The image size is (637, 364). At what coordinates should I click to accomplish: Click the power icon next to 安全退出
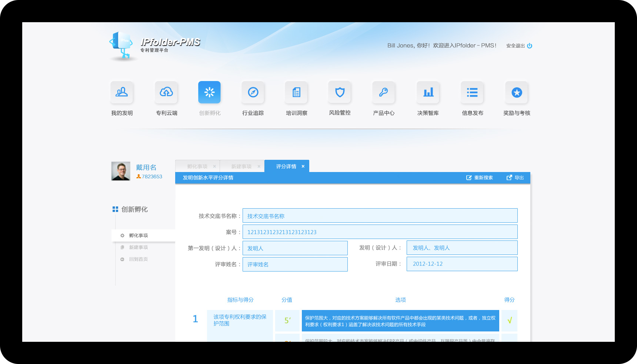530,45
